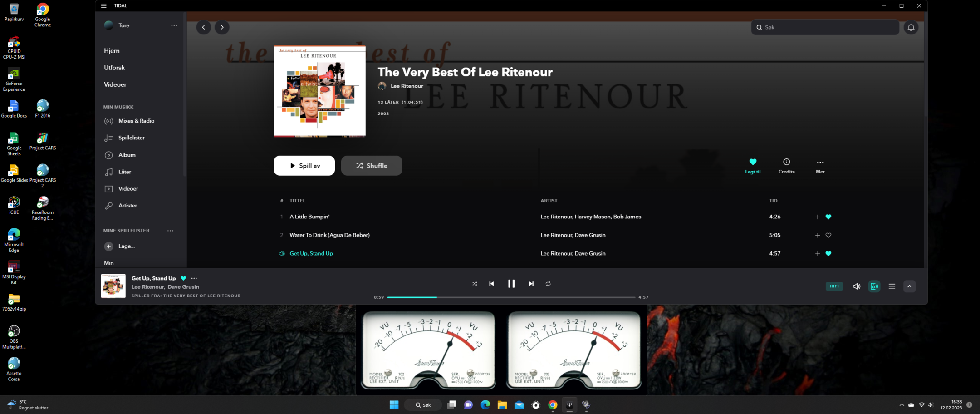Play Water To Drink (Agua De Beber)
Screen dimensions: 980x414
coord(329,235)
